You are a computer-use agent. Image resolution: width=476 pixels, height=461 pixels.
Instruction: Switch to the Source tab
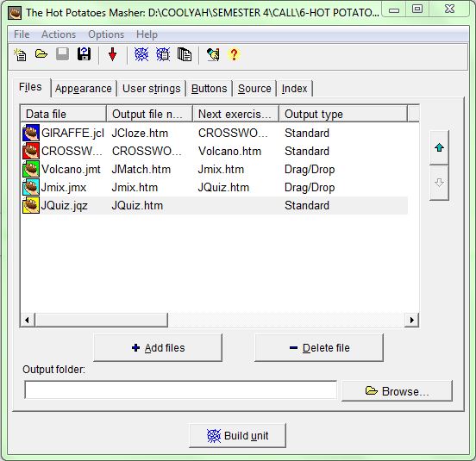[254, 89]
